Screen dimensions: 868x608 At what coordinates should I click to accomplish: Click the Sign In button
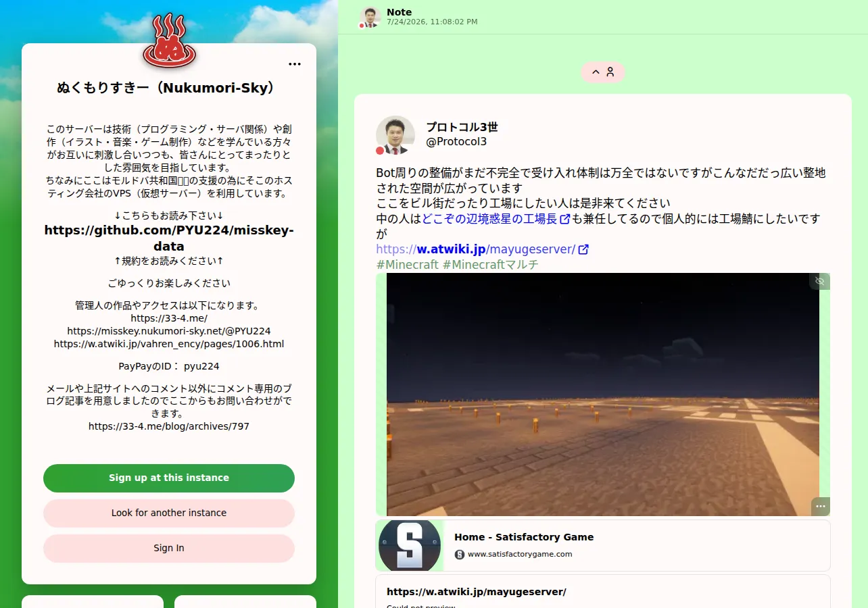tap(169, 548)
